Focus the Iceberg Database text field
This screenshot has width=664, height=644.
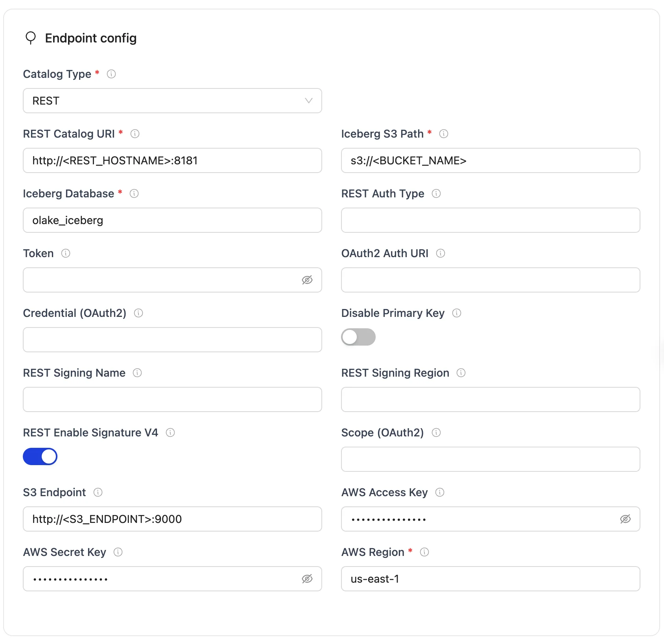(x=172, y=220)
